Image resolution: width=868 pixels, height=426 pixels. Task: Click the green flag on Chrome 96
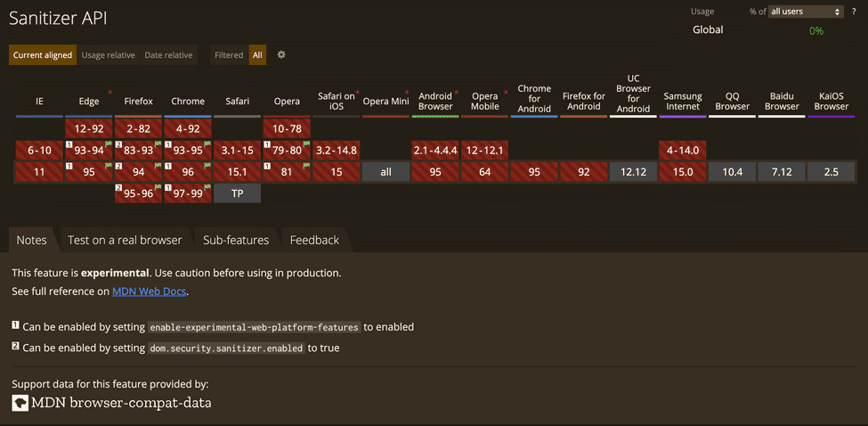pos(208,166)
